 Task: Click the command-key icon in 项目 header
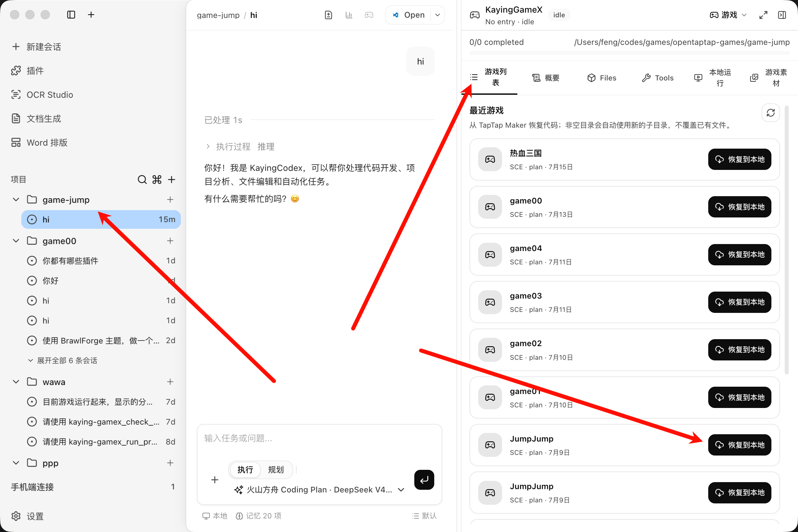(157, 180)
